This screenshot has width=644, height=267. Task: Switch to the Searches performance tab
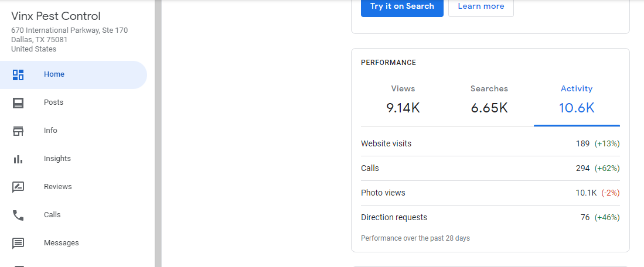tap(489, 100)
